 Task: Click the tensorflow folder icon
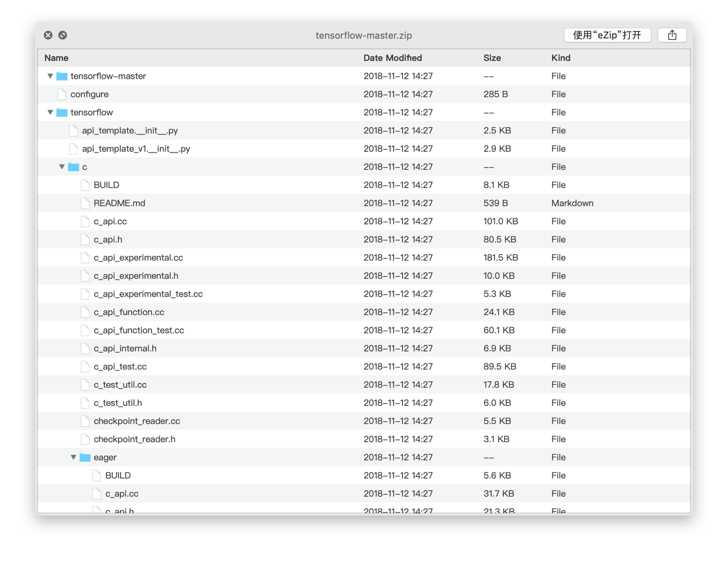(62, 113)
